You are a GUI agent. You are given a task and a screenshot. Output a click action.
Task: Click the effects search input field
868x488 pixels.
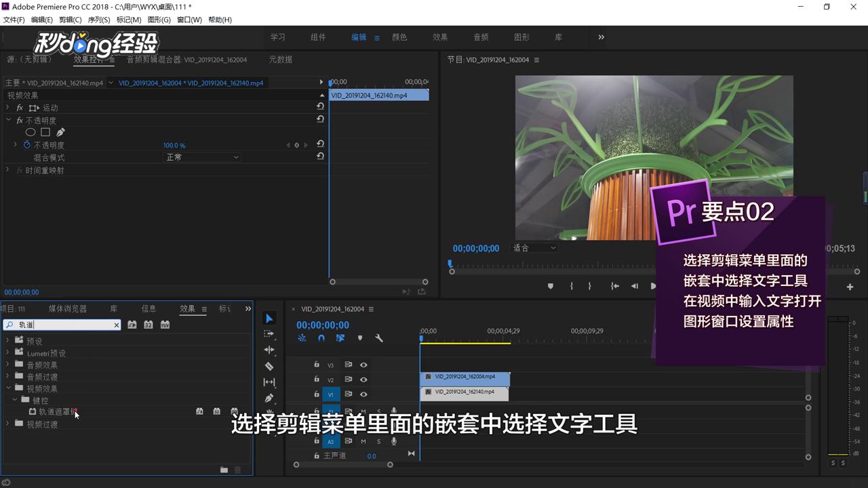(x=62, y=325)
